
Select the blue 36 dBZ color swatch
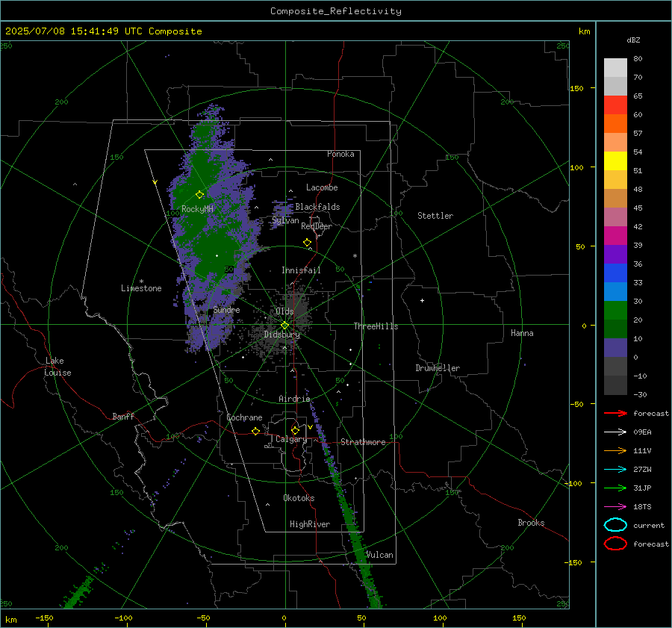coord(615,273)
